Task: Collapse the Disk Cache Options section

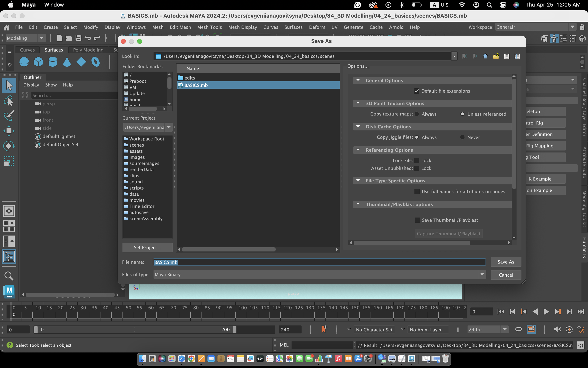Action: click(x=358, y=127)
